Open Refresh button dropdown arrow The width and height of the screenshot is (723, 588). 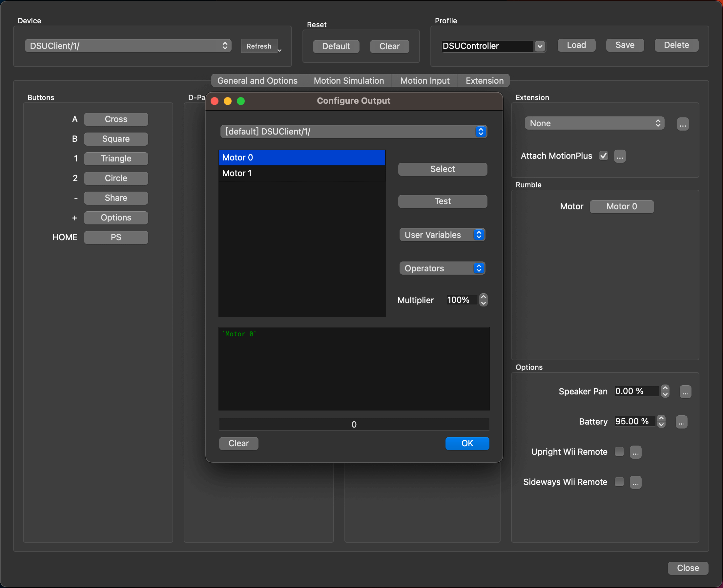tap(279, 50)
